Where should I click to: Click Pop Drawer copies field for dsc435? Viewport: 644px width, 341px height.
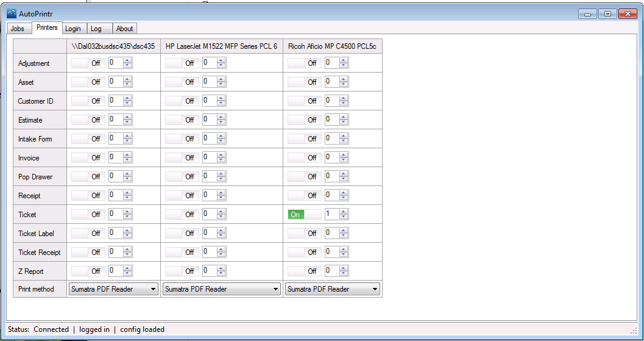click(x=115, y=177)
